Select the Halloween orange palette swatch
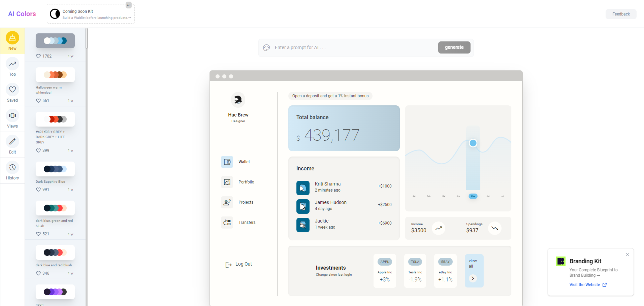This screenshot has width=644, height=306. click(x=55, y=75)
